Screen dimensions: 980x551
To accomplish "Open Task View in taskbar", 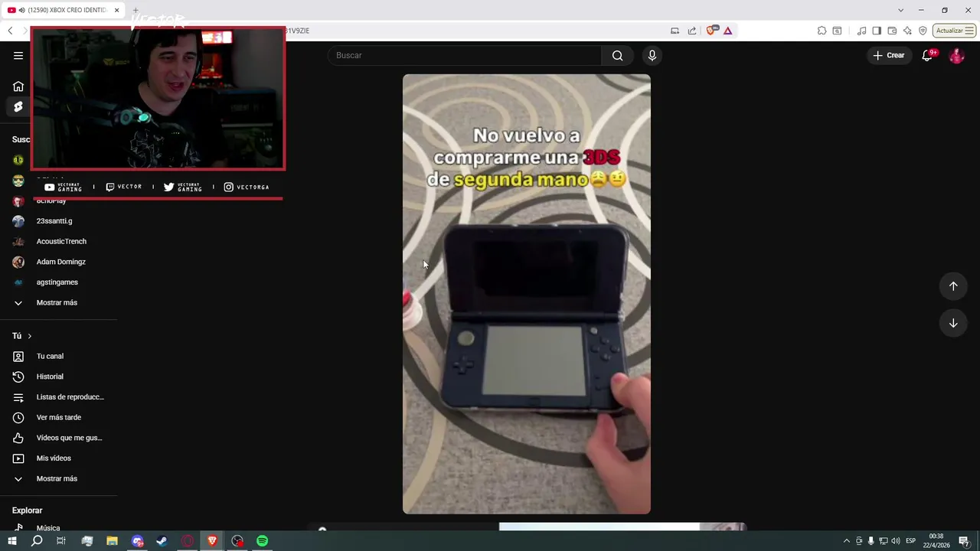I will [x=61, y=541].
